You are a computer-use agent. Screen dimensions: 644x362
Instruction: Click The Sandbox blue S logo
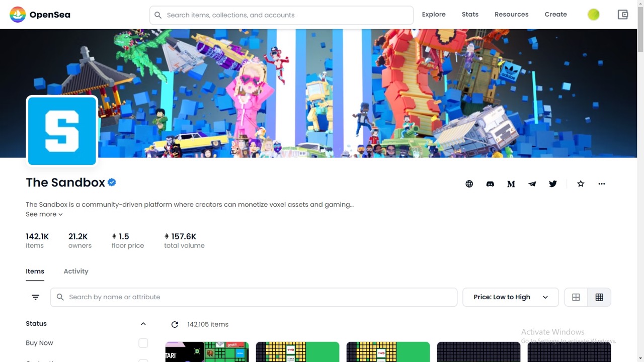[x=62, y=131]
